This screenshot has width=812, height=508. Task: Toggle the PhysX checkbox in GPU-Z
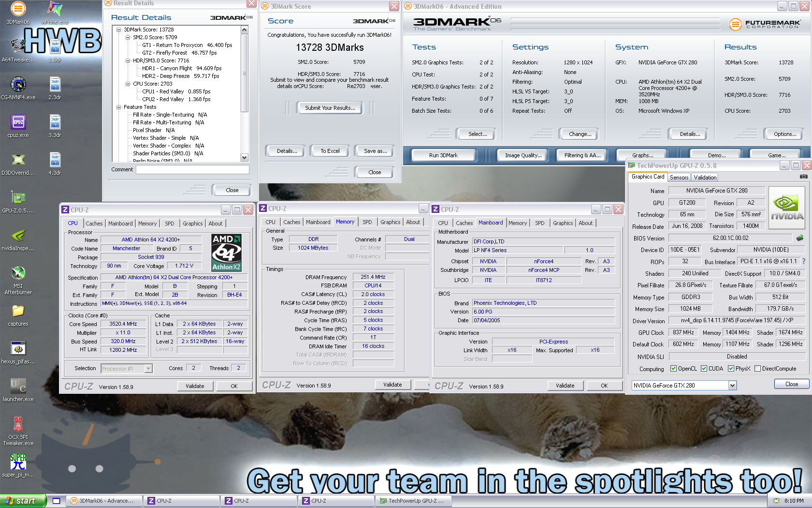[x=731, y=369]
